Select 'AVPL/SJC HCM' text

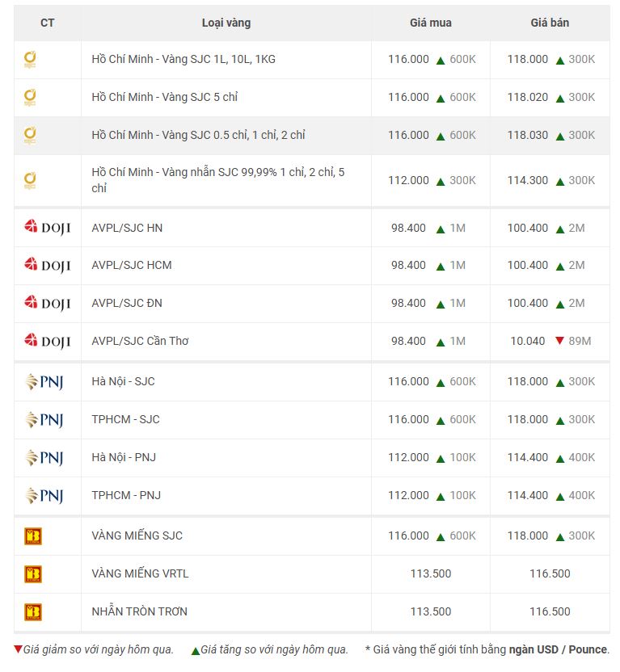(132, 265)
